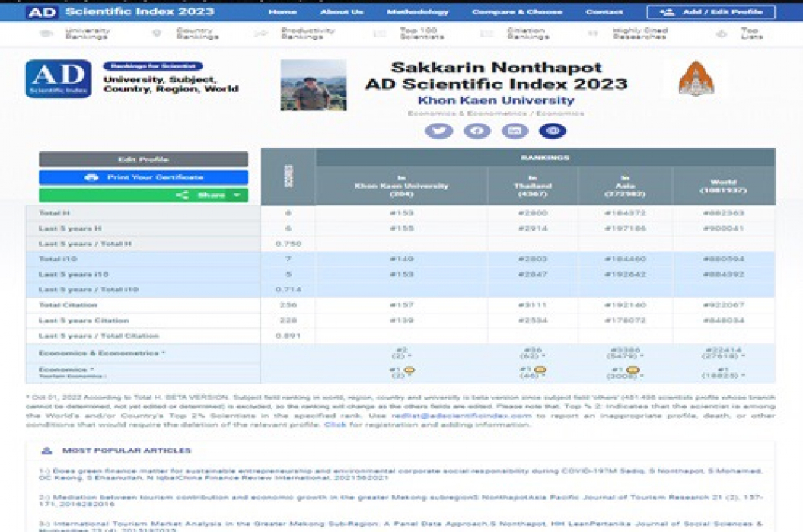Open the Khon Kaen University link
Screen dimensions: 803x532
tap(496, 100)
